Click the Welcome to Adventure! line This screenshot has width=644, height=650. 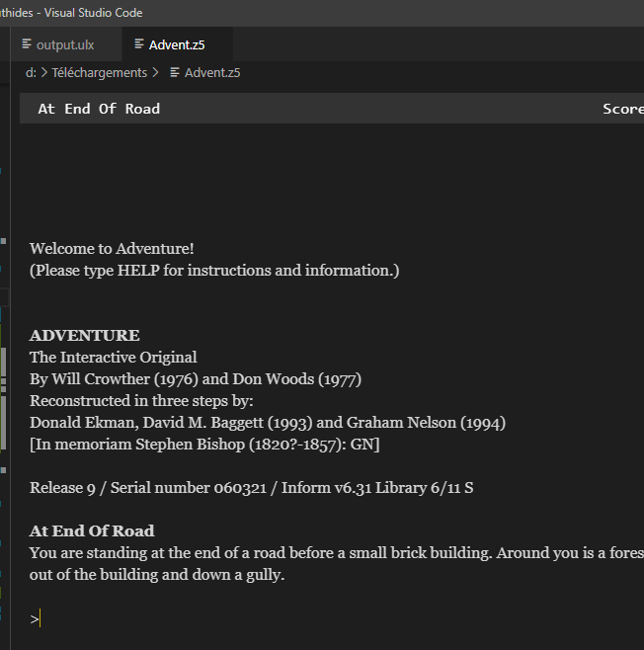[x=112, y=249]
